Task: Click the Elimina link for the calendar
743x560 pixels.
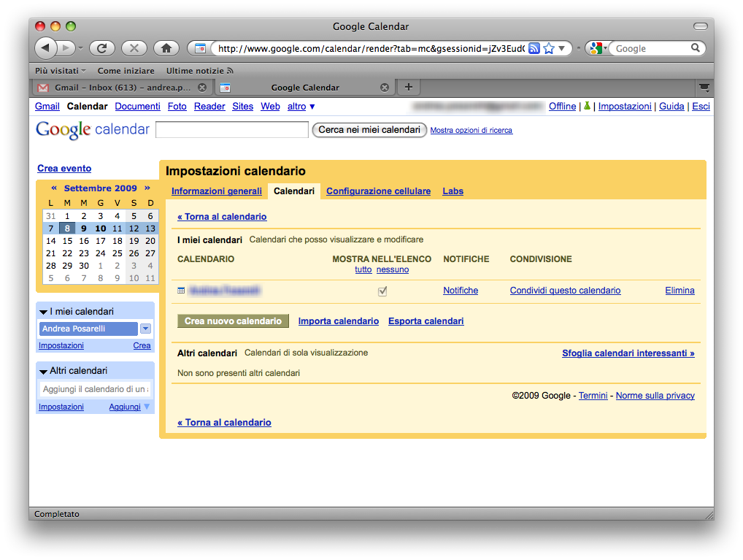Action: pos(680,291)
